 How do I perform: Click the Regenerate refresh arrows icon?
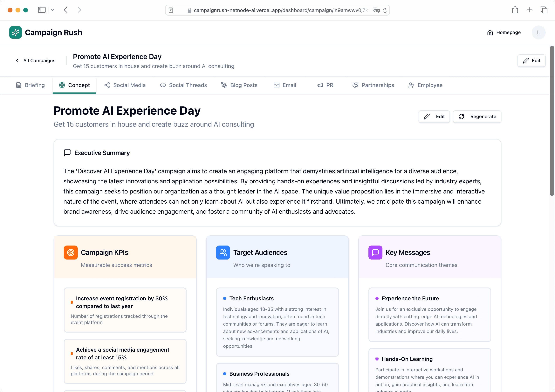coord(461,117)
